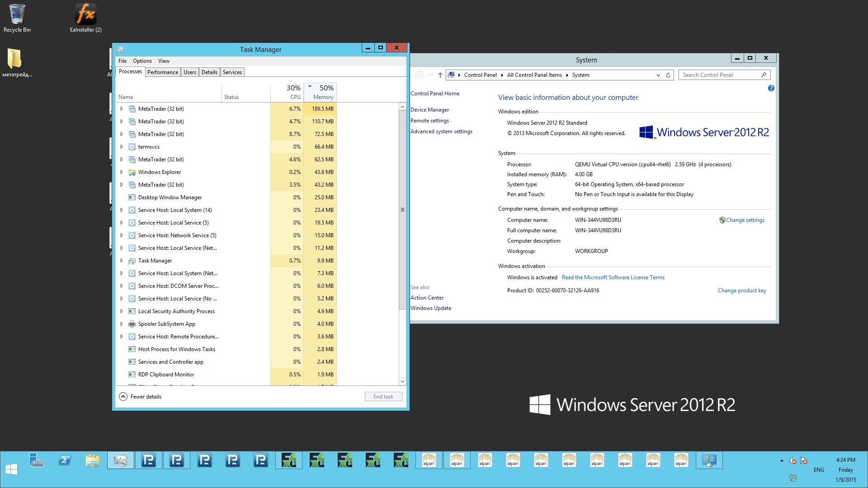Sort processes by the Memory column header
The image size is (868, 488).
[x=321, y=92]
